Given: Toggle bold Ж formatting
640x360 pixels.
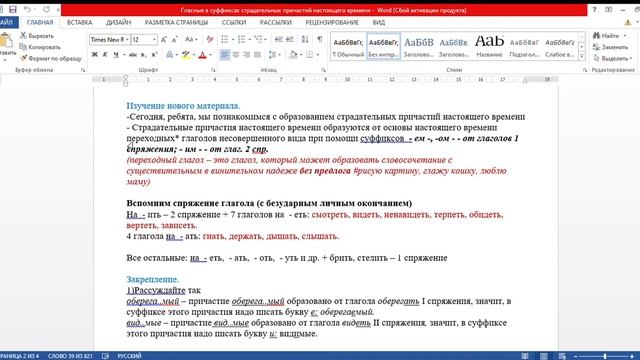Looking at the screenshot, I should point(95,55).
